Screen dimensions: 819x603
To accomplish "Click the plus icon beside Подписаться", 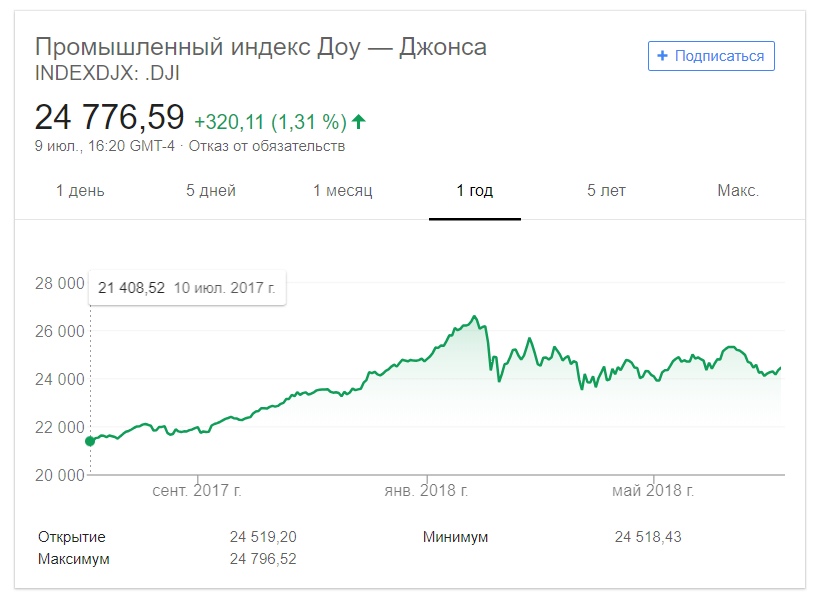I will 662,56.
